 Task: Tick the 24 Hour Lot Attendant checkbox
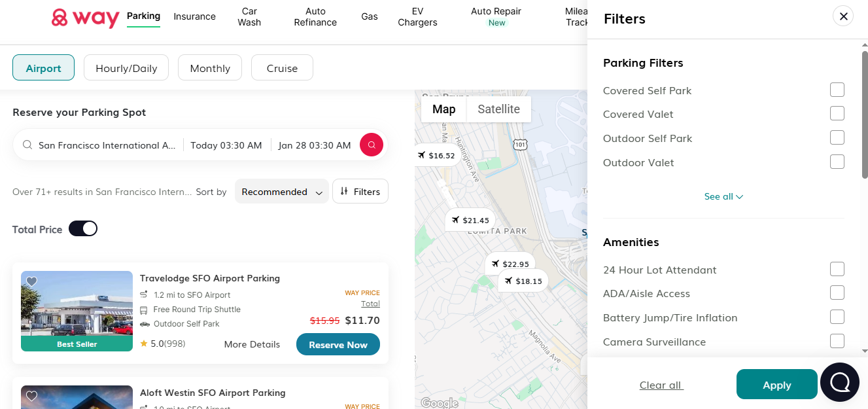[837, 269]
